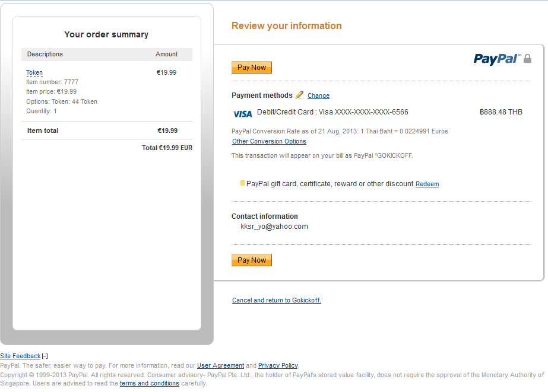Open the Privacy Policy link
This screenshot has height=392, width=548.
click(x=278, y=366)
